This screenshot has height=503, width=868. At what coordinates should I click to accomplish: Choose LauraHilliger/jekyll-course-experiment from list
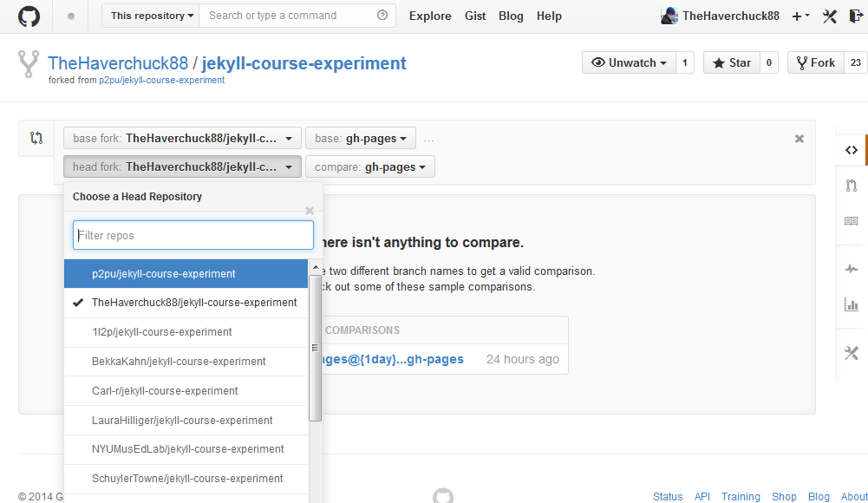(186, 420)
